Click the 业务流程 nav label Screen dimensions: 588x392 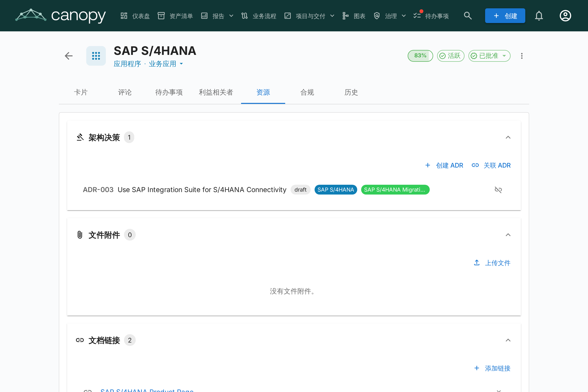tap(265, 16)
